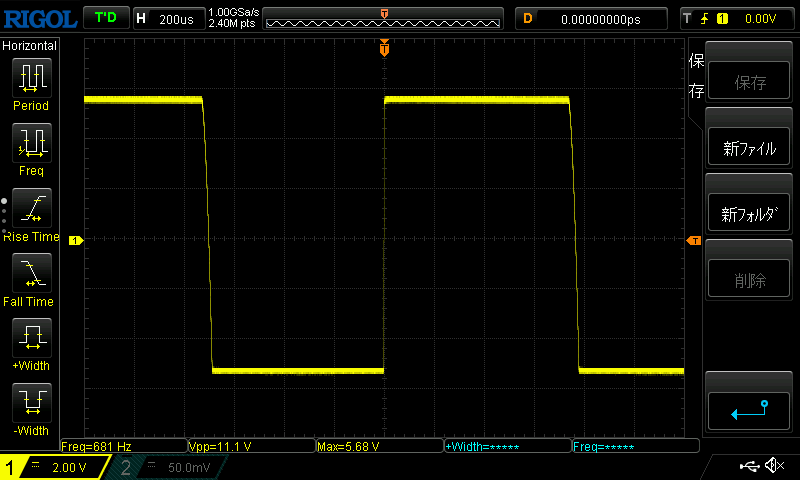Click the trigger level 0.00V readout
Viewport: 800px width, 480px height.
pos(760,19)
